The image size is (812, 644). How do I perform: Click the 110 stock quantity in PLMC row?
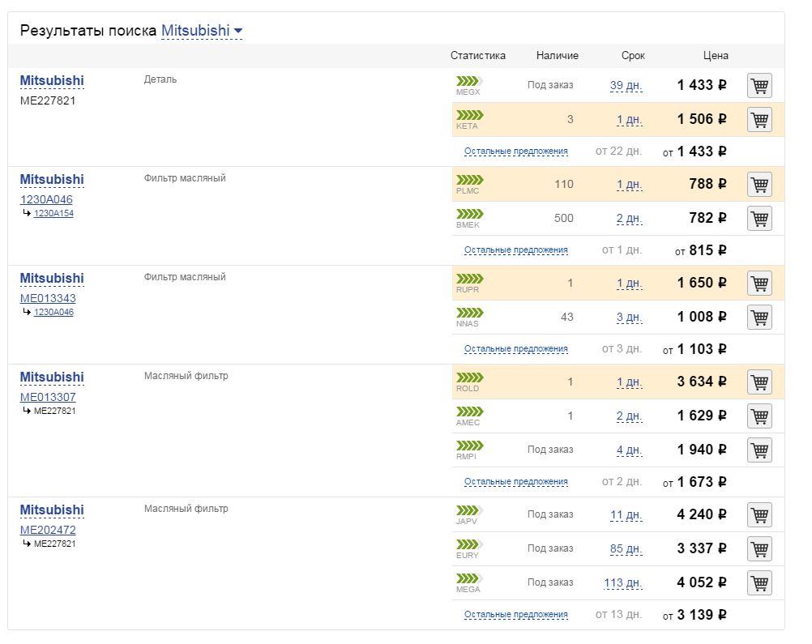point(563,184)
